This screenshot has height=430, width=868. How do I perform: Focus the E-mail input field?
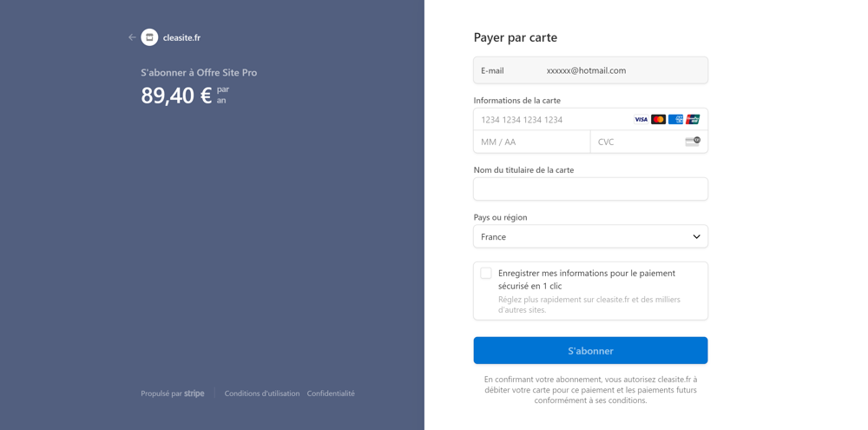click(621, 70)
